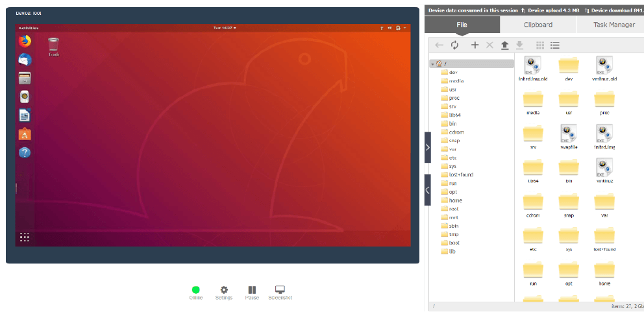
Task: Select var folder in the tree
Action: (449, 149)
